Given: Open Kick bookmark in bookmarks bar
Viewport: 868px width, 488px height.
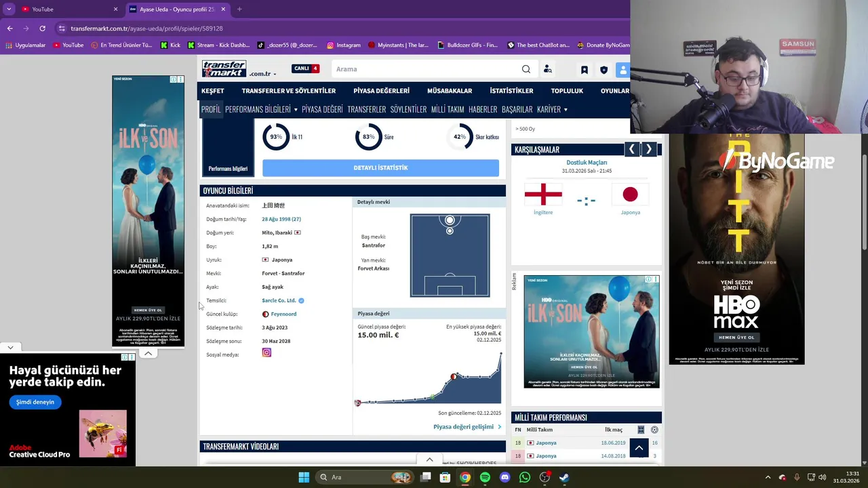Looking at the screenshot, I should [170, 45].
